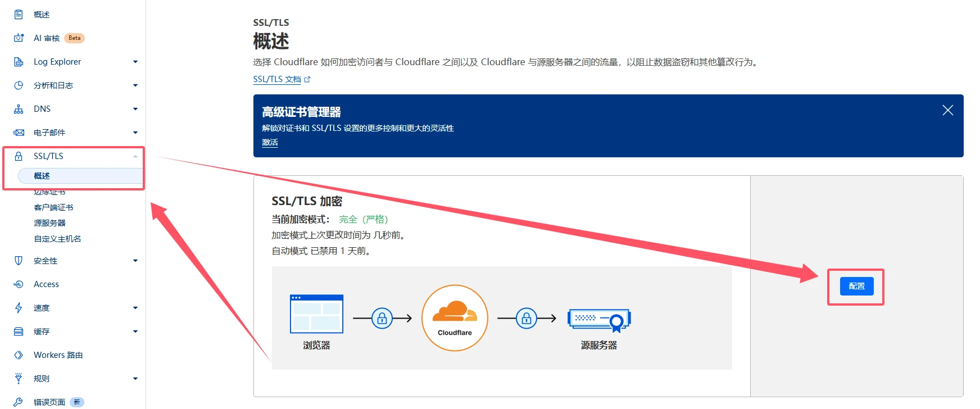Click the 错误页面 wrench icon
The image size is (980, 409).
(19, 402)
